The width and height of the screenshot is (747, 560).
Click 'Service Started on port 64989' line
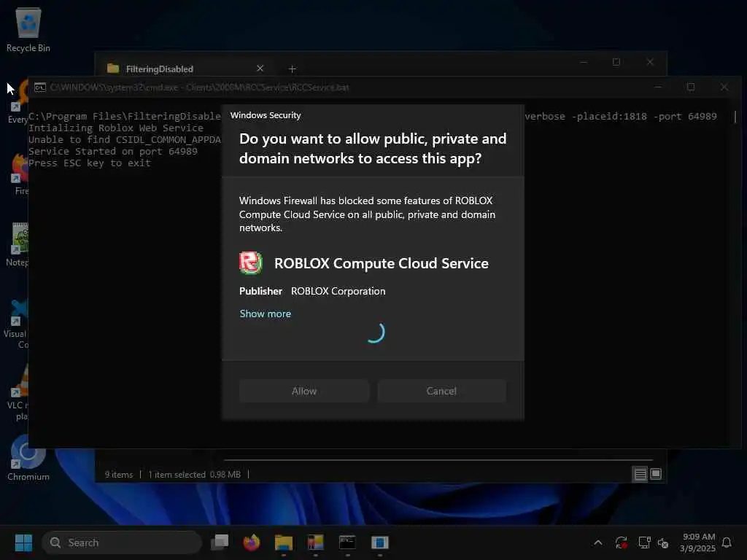tap(113, 152)
